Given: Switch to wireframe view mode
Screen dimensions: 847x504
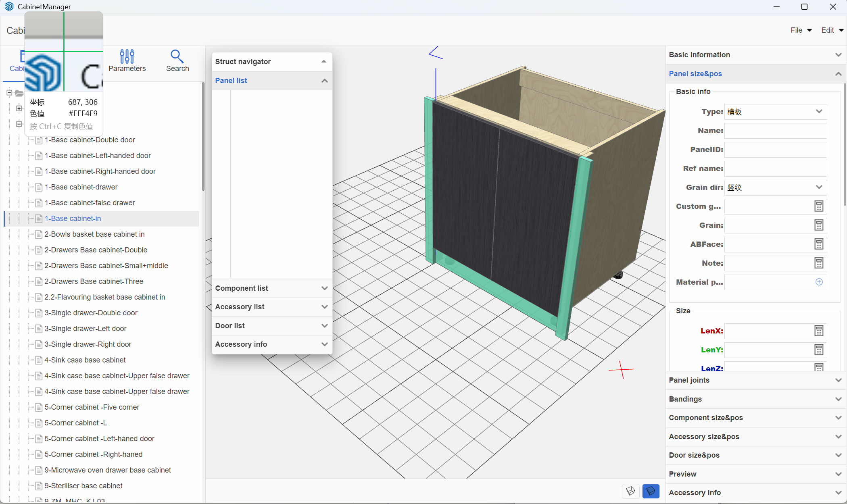Looking at the screenshot, I should pyautogui.click(x=630, y=491).
